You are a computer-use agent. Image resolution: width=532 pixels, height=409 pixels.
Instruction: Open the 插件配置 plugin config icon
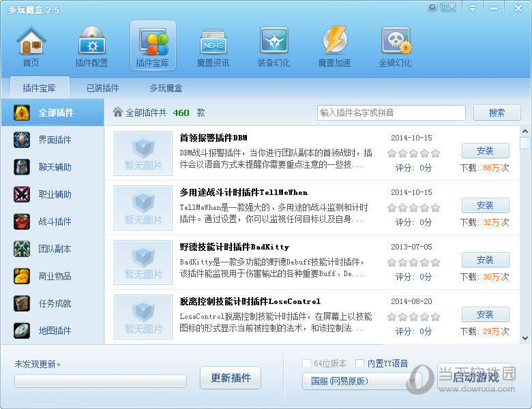[x=91, y=41]
